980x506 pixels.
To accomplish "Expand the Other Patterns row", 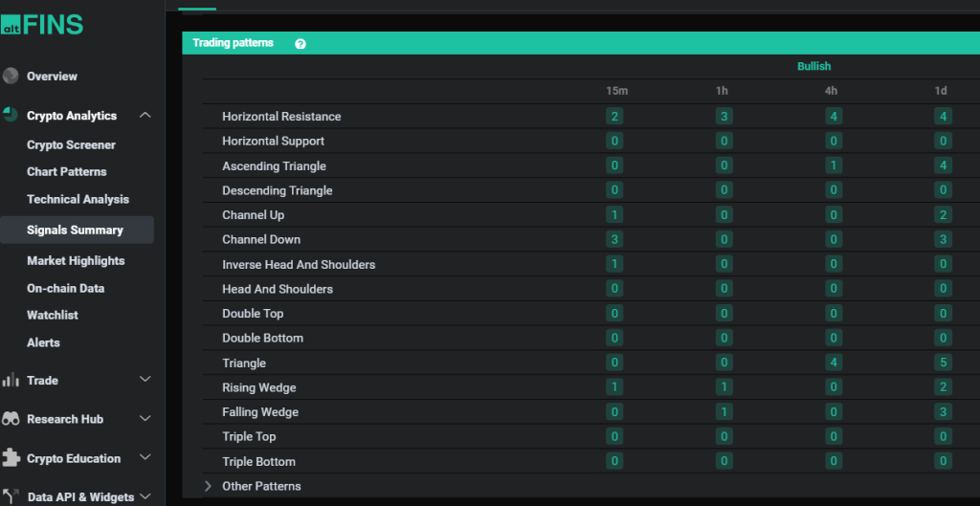I will [209, 486].
